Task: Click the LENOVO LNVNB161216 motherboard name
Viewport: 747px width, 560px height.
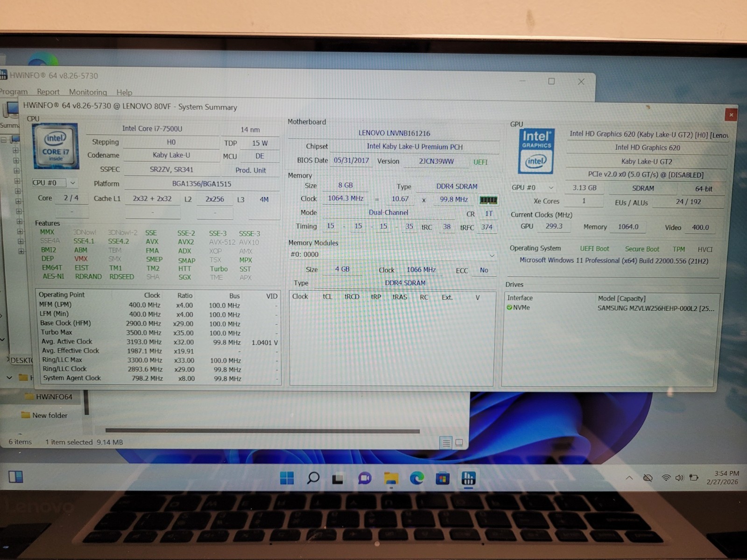Action: point(394,133)
